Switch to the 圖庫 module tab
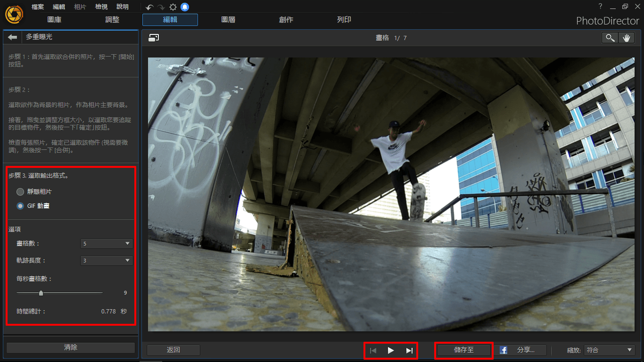The height and width of the screenshot is (362, 644). (x=55, y=20)
